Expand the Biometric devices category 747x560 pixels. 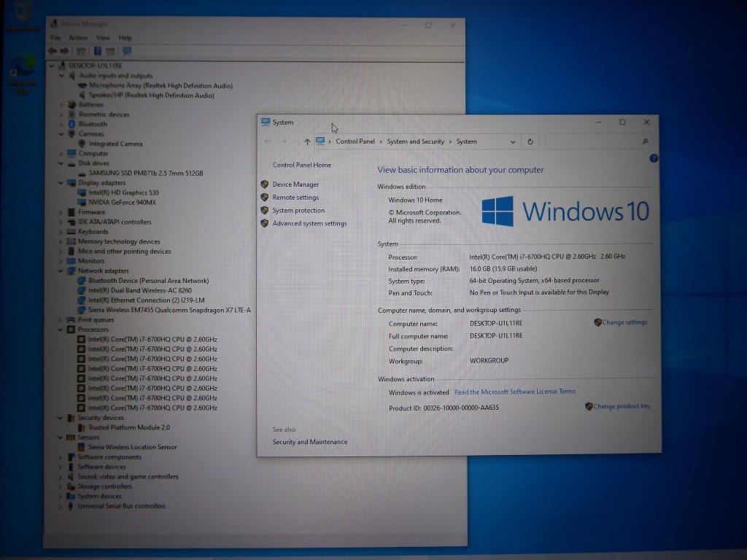click(61, 114)
